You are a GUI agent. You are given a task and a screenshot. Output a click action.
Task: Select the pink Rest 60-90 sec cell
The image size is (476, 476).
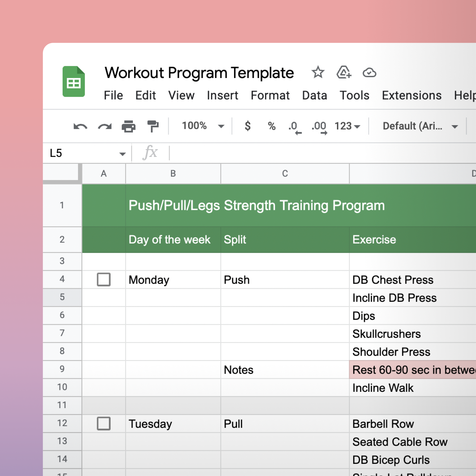click(413, 370)
